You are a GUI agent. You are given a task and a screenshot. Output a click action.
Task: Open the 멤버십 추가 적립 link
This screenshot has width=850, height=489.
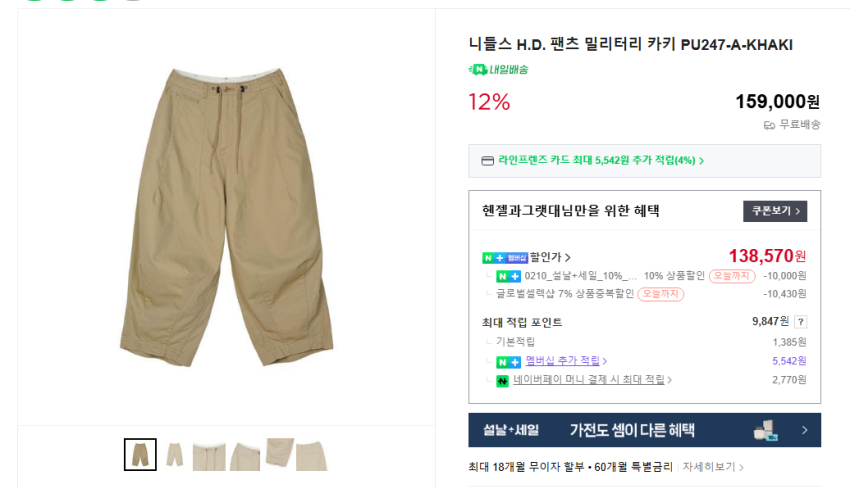[563, 361]
